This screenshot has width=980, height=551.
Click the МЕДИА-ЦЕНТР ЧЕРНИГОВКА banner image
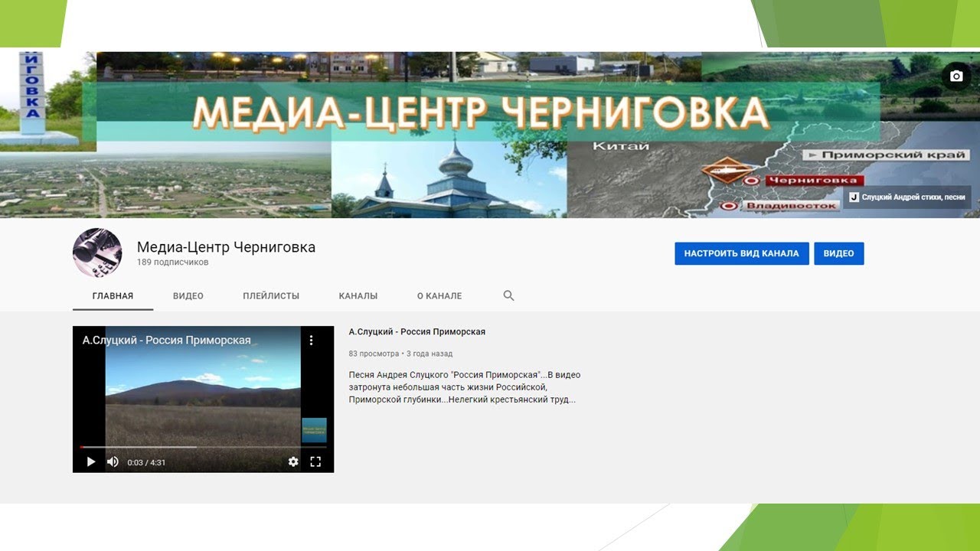tap(490, 135)
